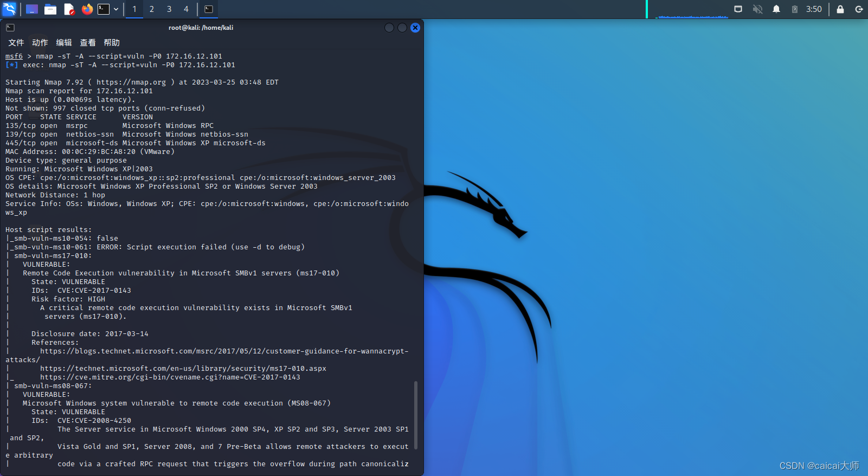
Task: Click the 'IDs: CVE:CVE-2008-4250' line
Action: 81,421
